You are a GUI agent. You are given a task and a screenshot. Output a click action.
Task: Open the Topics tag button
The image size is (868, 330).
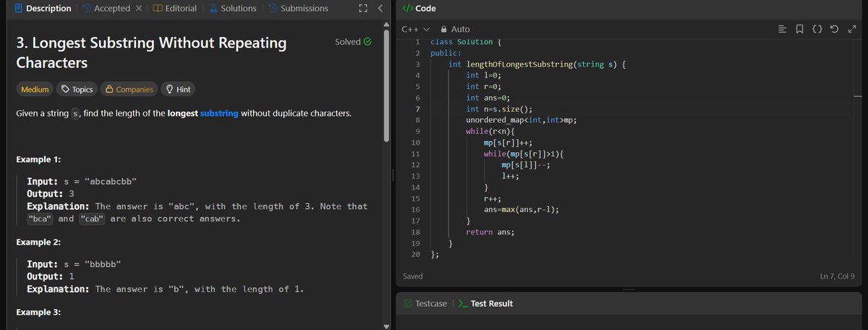point(77,89)
